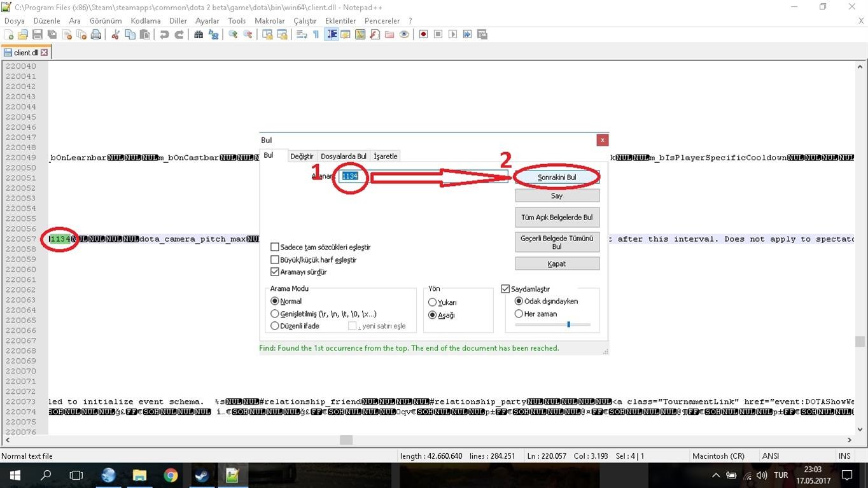Select the 'Normal' search mode radio

[275, 301]
